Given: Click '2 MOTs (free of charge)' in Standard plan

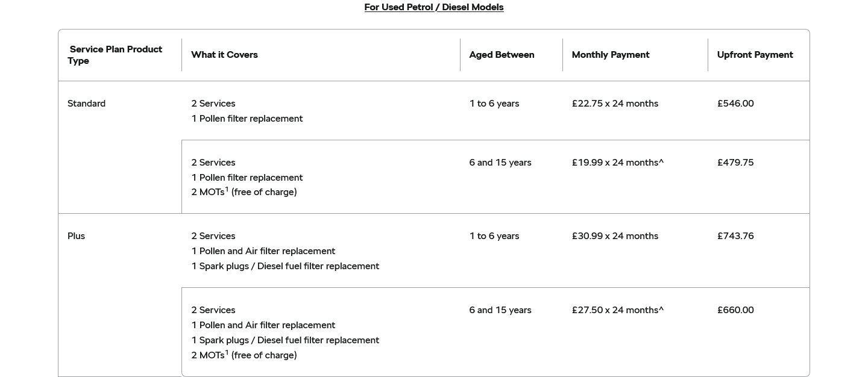Looking at the screenshot, I should coord(244,192).
